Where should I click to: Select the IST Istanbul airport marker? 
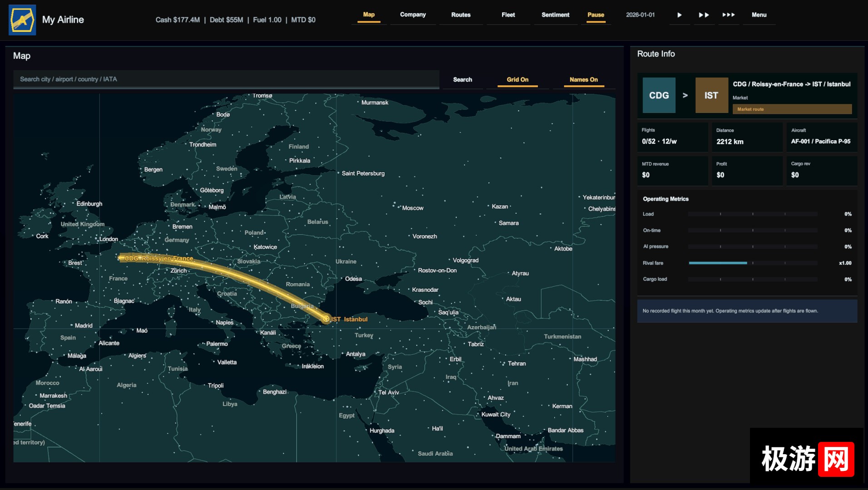point(326,319)
